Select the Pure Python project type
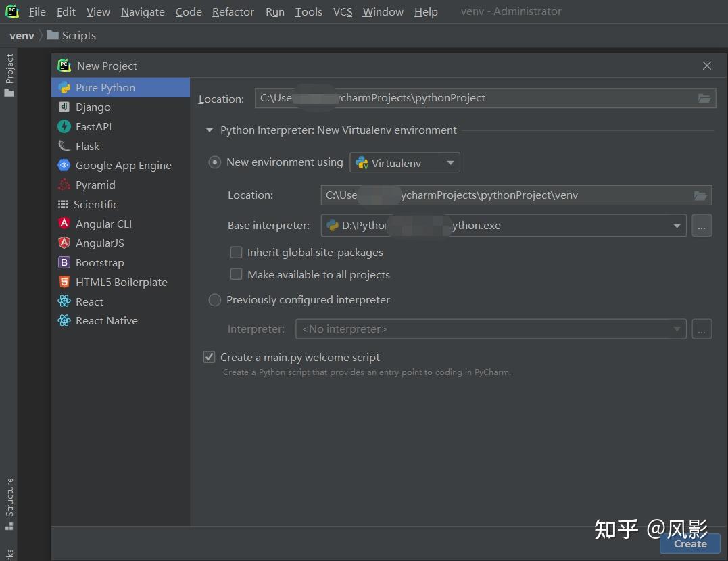This screenshot has height=561, width=728. tap(105, 87)
